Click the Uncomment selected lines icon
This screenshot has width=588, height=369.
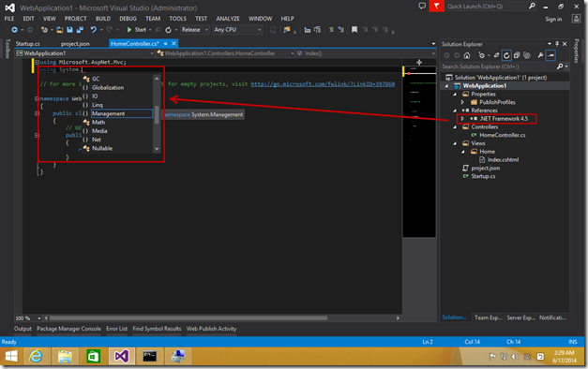(x=340, y=30)
